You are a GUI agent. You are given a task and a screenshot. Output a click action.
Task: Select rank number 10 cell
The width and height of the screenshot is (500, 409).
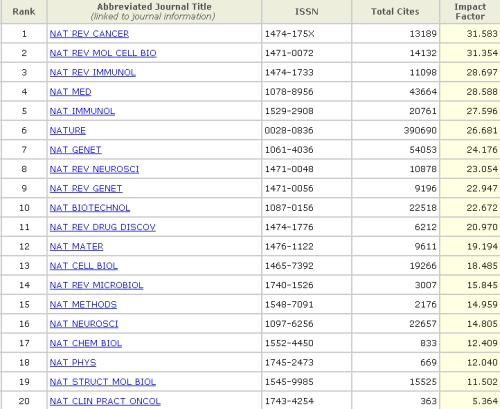[x=24, y=208]
